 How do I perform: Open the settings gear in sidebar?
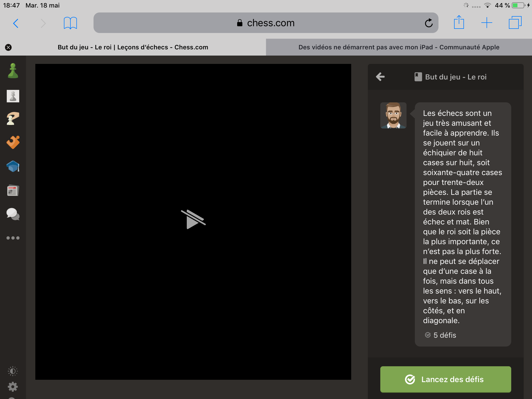[13, 387]
